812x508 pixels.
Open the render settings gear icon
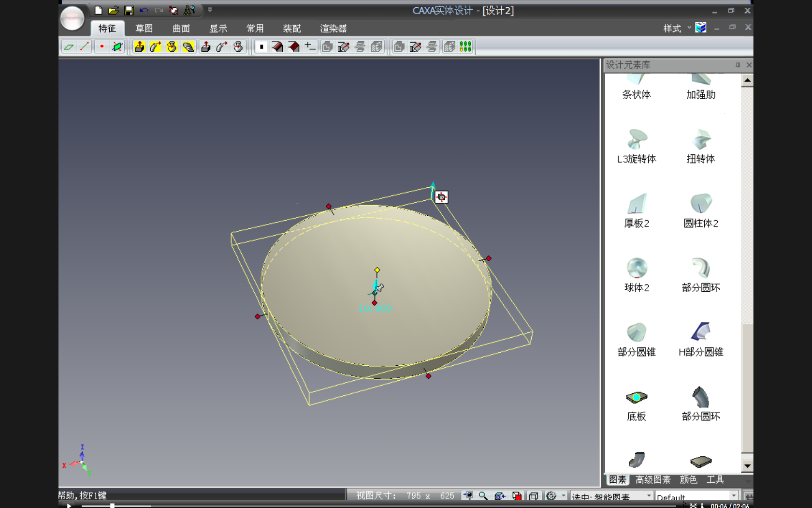(x=551, y=496)
